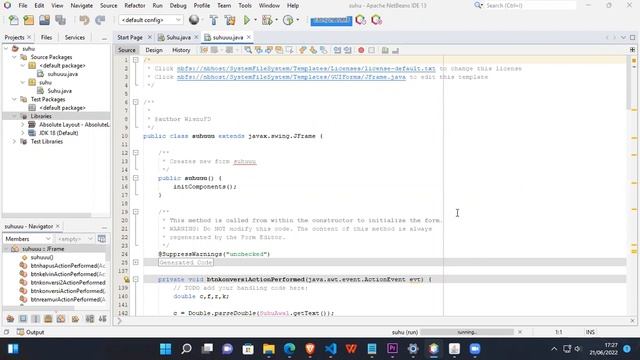This screenshot has height=360, width=640.
Task: Open the Tools menu
Action: click(245, 6)
